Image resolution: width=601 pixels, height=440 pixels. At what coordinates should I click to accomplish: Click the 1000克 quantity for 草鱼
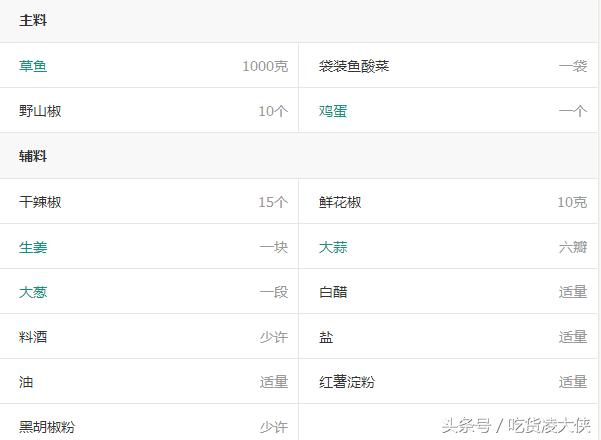[x=264, y=66]
